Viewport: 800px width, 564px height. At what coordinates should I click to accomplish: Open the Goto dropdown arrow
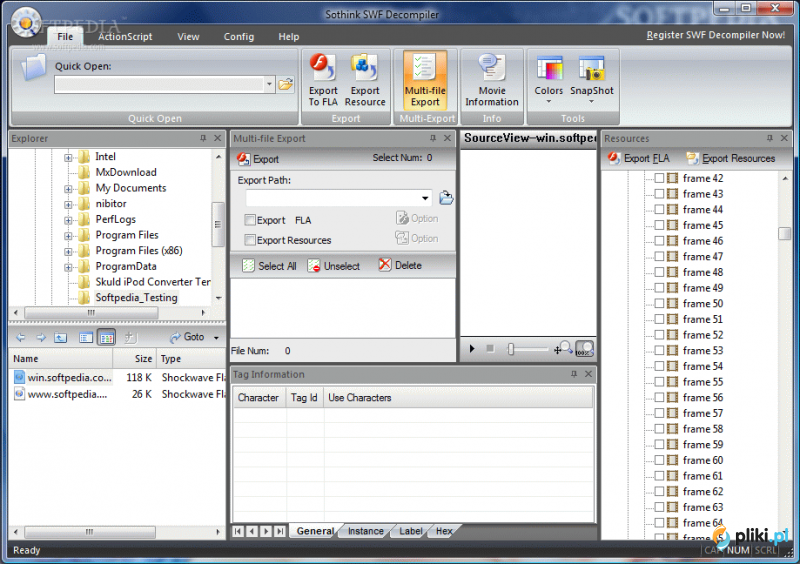point(216,338)
